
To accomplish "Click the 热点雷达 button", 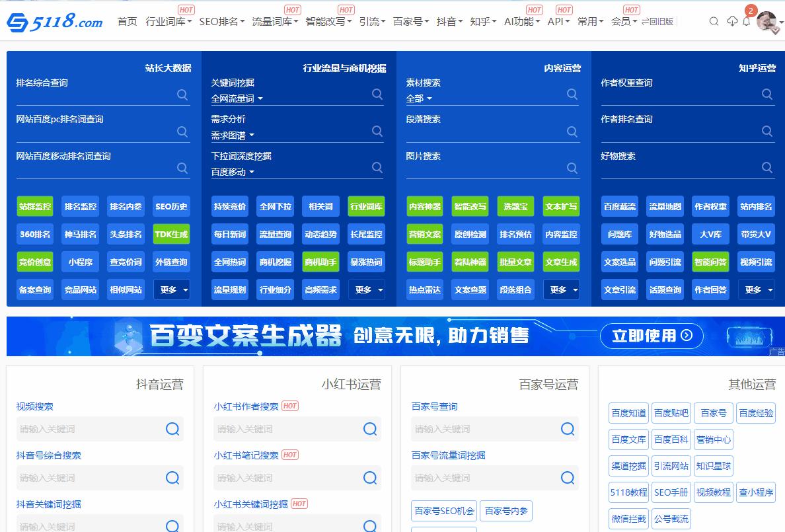I will coord(424,289).
